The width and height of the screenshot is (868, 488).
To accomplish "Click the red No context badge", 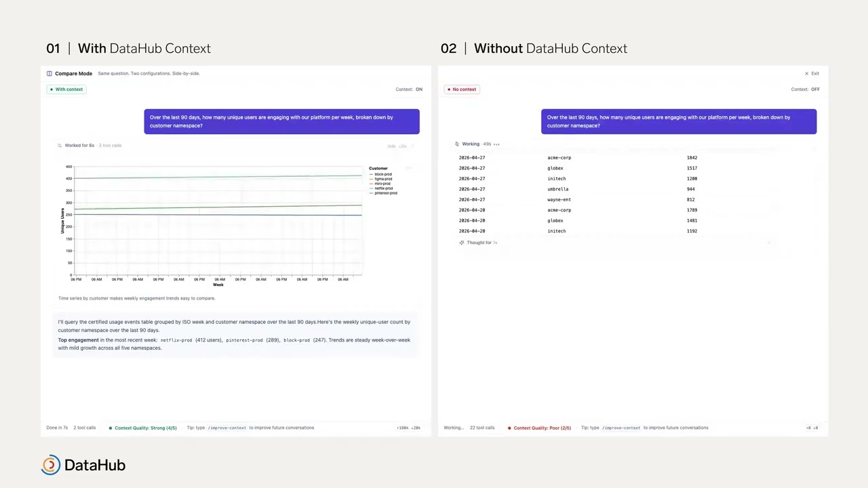I will point(462,89).
